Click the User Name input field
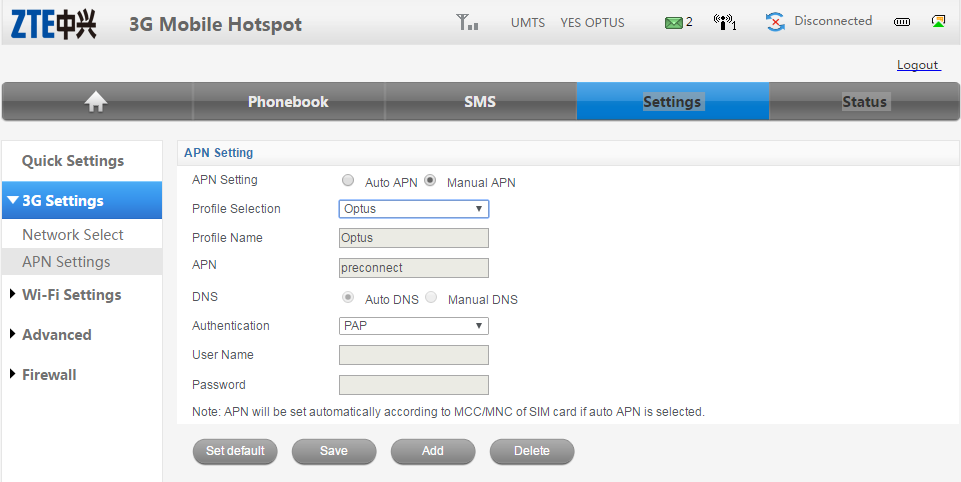The height and width of the screenshot is (482, 961). pos(413,355)
